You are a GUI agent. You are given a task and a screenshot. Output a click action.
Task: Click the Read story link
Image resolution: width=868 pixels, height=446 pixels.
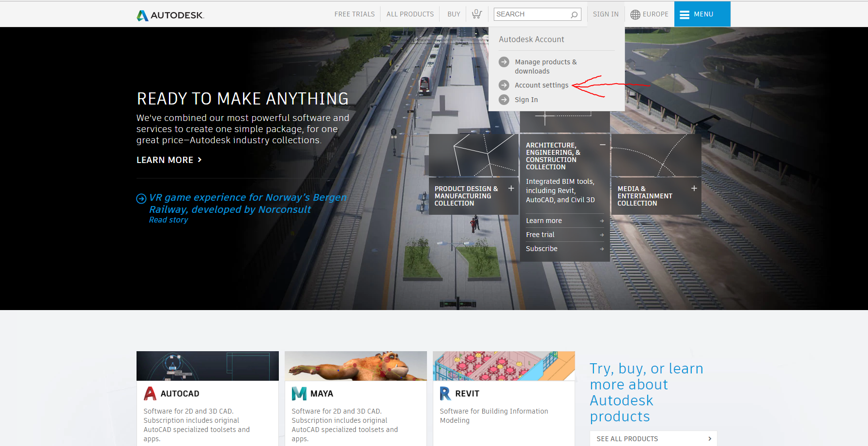(x=168, y=220)
